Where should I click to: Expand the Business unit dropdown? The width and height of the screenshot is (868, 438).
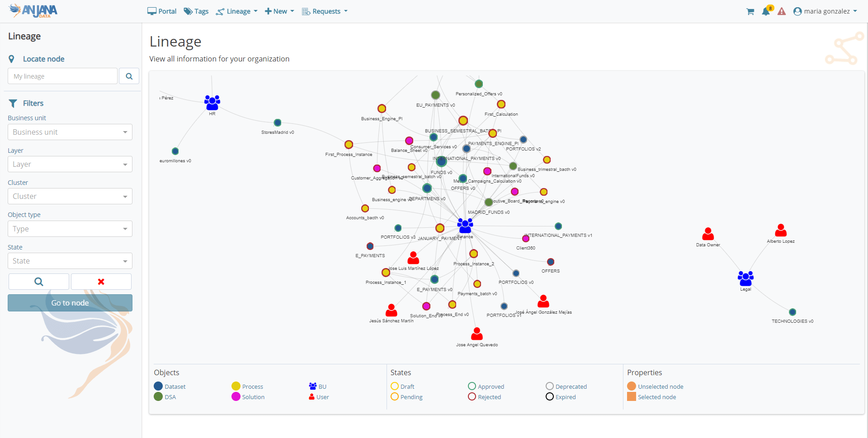[x=70, y=132]
